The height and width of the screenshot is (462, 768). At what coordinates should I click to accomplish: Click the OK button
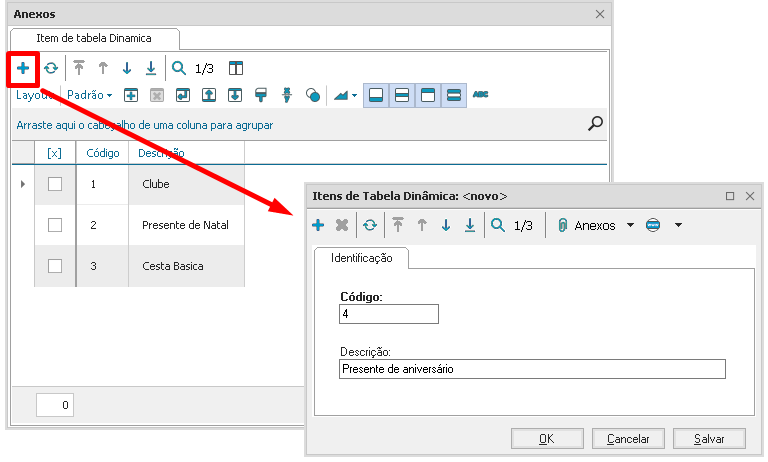click(x=547, y=438)
